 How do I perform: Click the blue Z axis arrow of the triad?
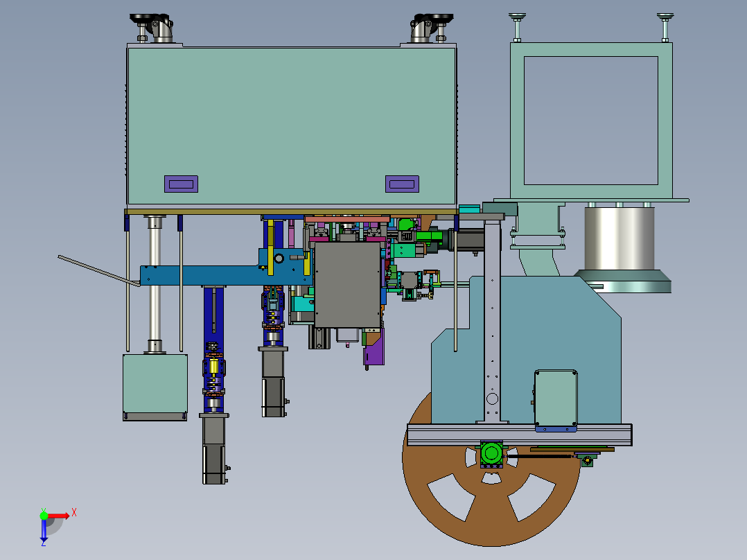click(44, 530)
